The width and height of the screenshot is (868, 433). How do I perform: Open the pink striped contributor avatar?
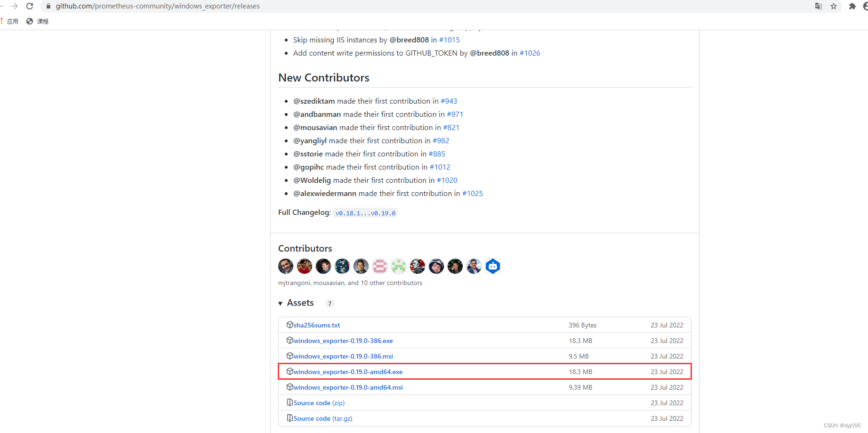(x=380, y=266)
